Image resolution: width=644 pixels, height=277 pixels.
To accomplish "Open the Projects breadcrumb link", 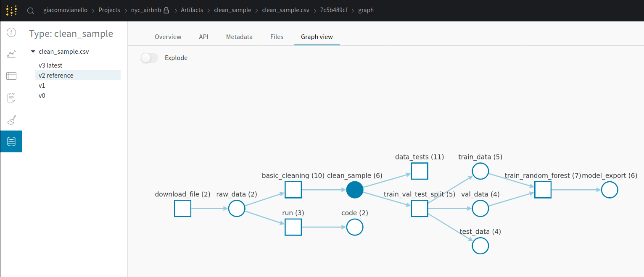I will coord(109,10).
